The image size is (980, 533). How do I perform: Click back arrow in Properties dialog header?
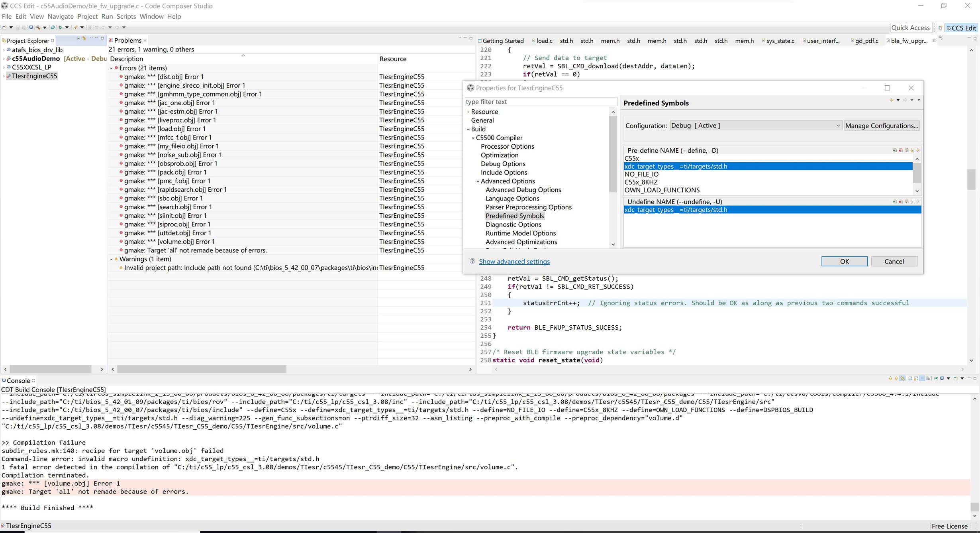[x=891, y=100]
